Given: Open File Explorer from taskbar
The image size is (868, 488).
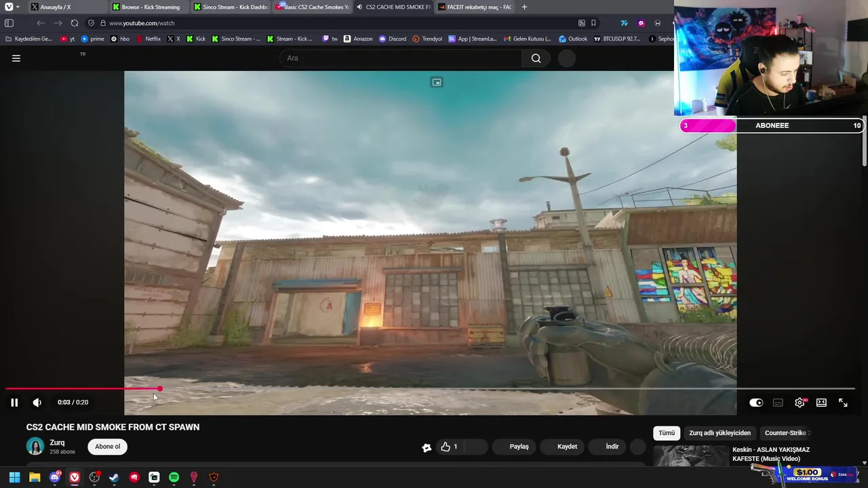Looking at the screenshot, I should click(35, 477).
